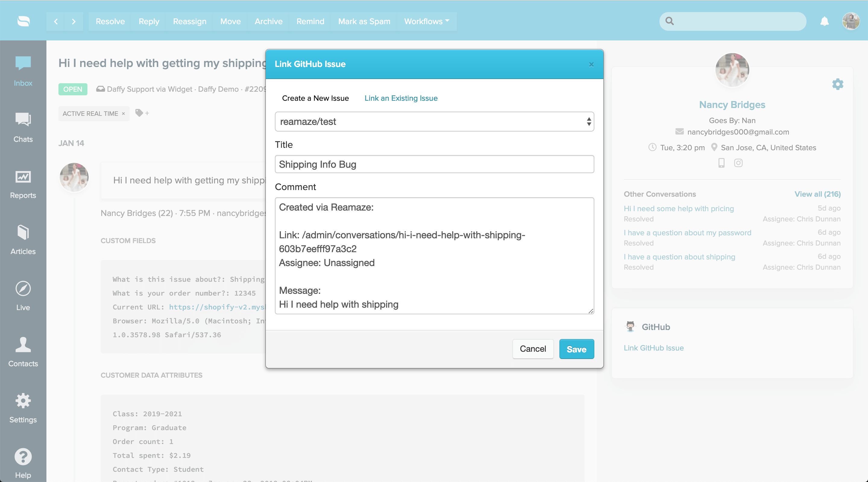
Task: Click the add tag icon
Action: [x=142, y=113]
